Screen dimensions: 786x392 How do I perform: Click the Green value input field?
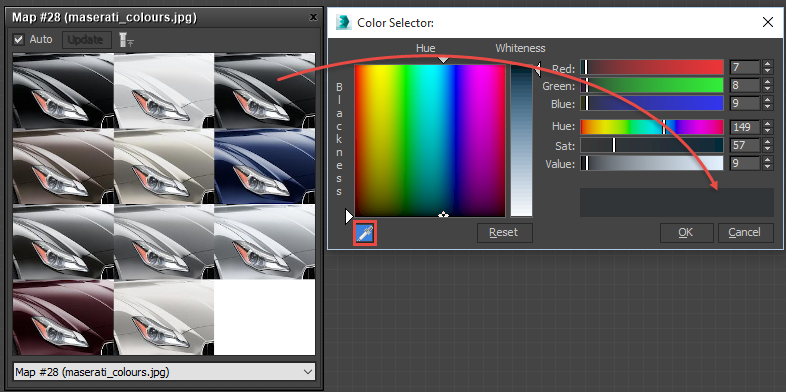click(x=745, y=85)
